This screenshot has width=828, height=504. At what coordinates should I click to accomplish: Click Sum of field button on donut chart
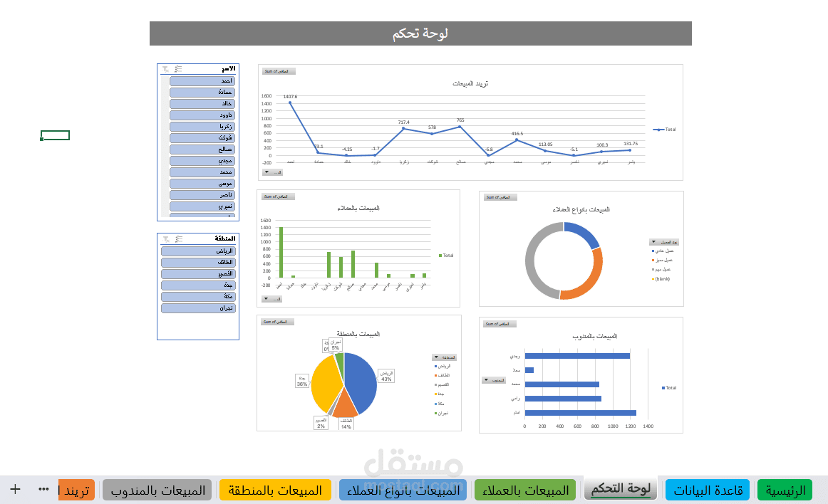click(500, 197)
